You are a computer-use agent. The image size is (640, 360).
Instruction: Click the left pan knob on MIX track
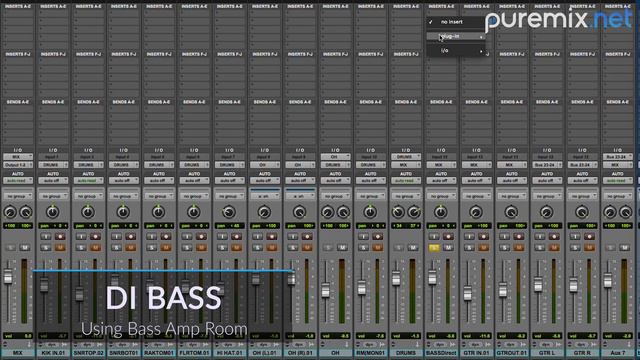pos(10,212)
